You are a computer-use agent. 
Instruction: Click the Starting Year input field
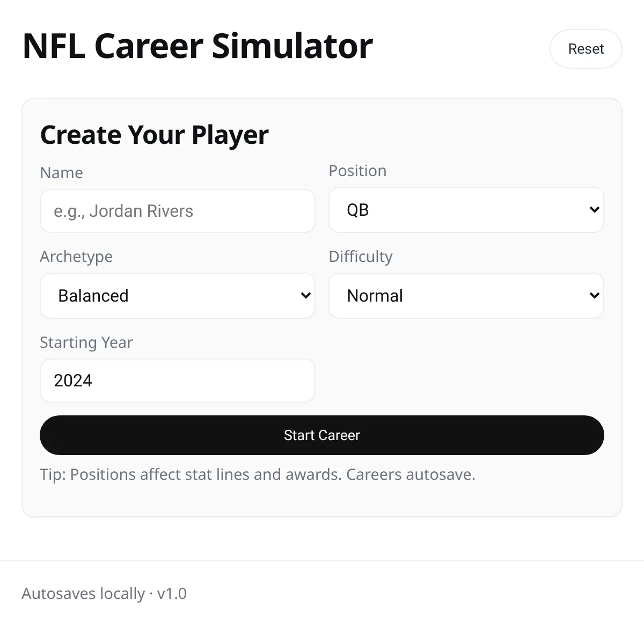(177, 380)
